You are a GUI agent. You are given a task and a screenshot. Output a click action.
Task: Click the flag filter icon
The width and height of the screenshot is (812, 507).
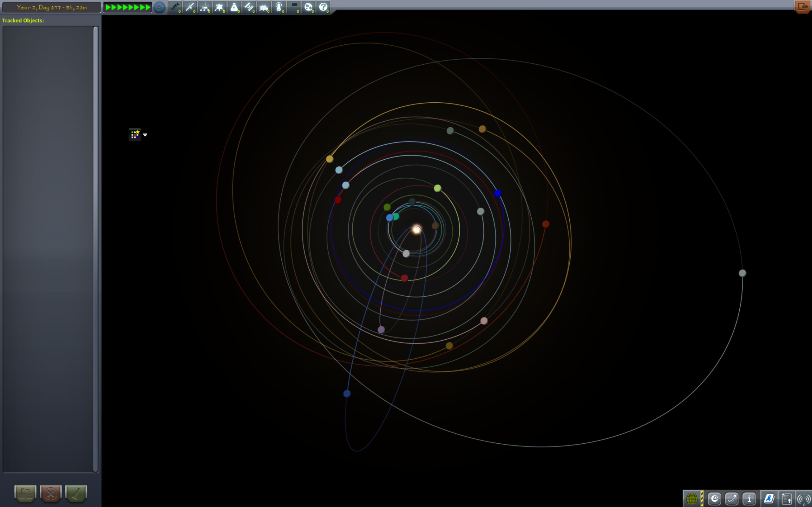point(294,7)
